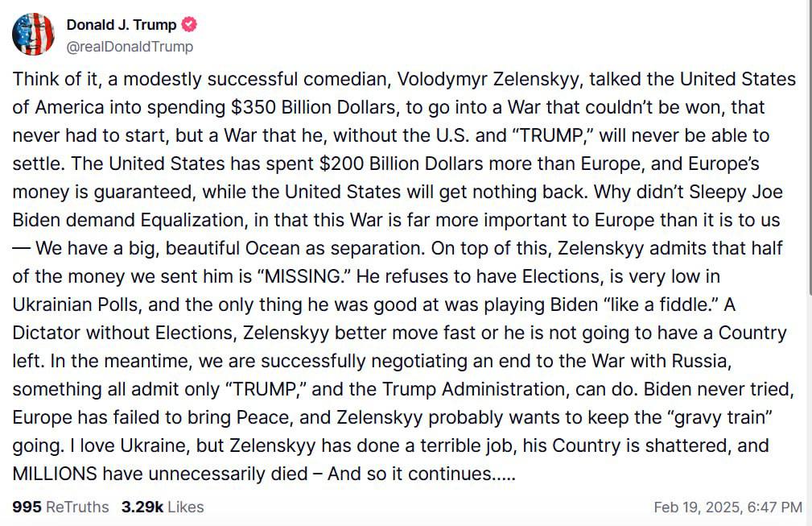Show the 3.29k Likes list
The image size is (812, 526).
coord(163,507)
